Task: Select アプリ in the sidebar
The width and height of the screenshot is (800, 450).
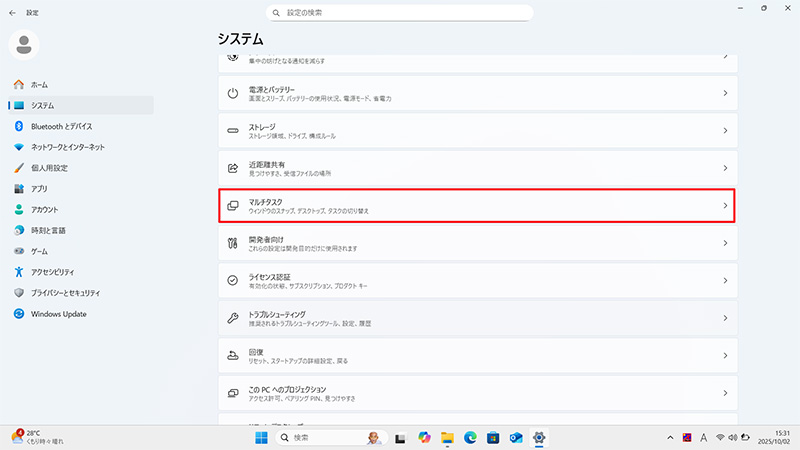Action: (39, 189)
